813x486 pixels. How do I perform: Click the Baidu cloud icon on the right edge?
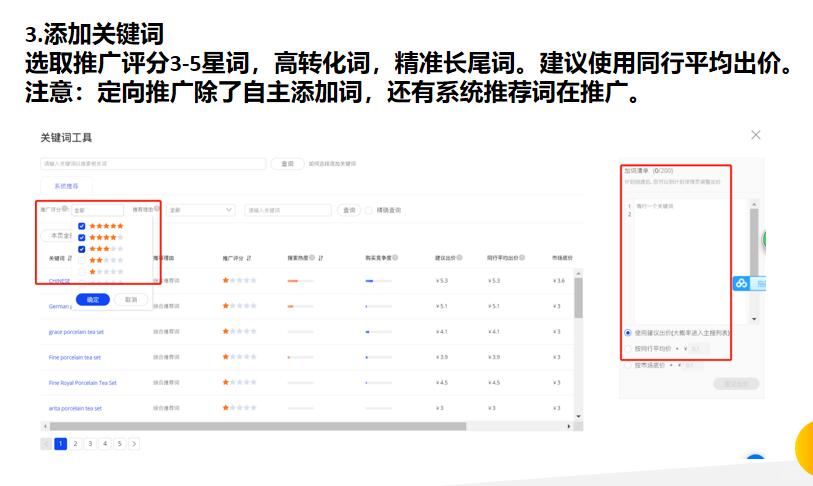741,283
